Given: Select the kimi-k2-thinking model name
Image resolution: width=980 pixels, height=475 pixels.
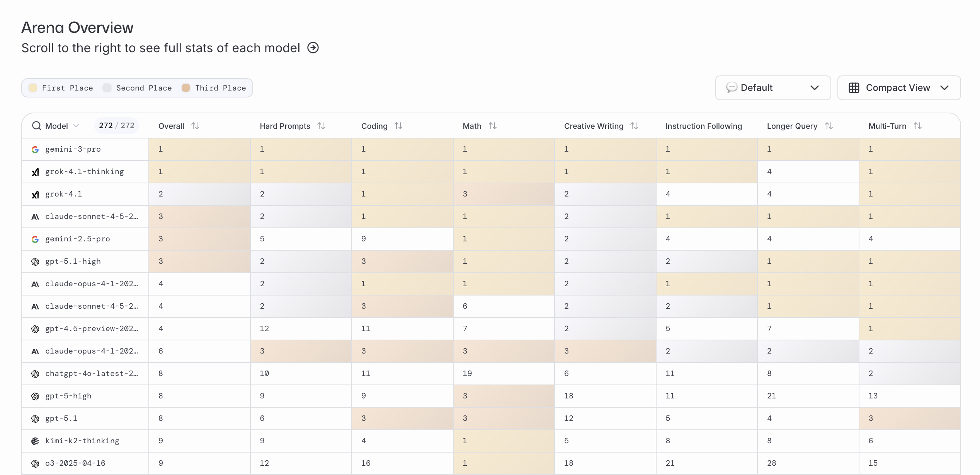Looking at the screenshot, I should click(82, 441).
